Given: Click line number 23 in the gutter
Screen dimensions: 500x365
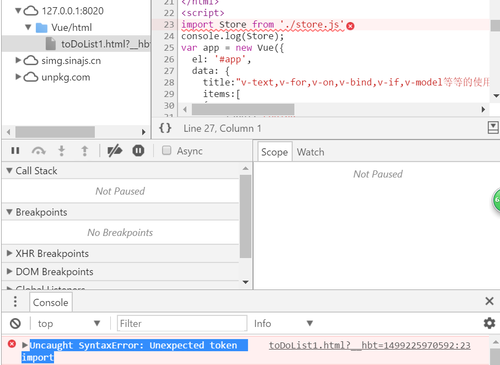Looking at the screenshot, I should tap(169, 25).
